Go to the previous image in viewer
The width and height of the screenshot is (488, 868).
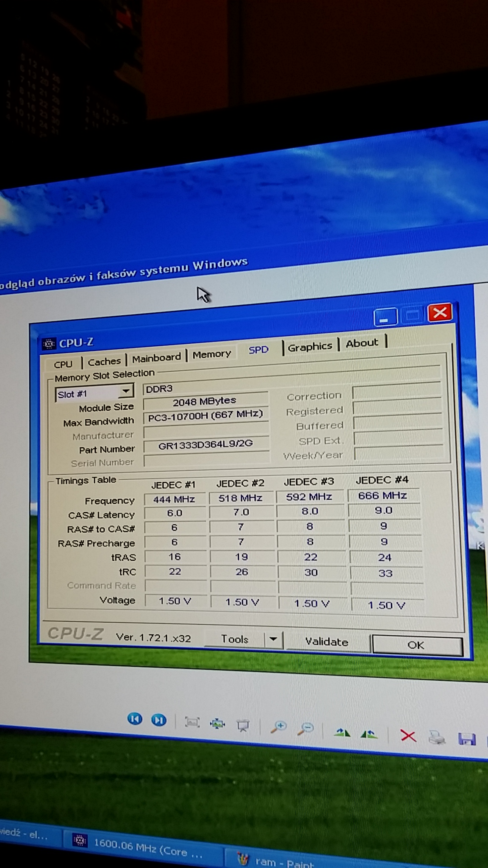[135, 719]
